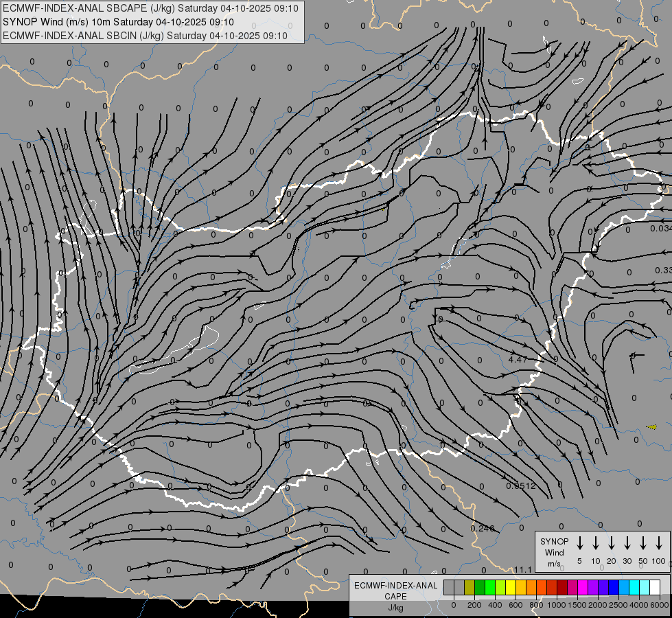The height and width of the screenshot is (618, 672).
Task: Click the 2000 tick on CAPE scale
Action: pyautogui.click(x=598, y=605)
